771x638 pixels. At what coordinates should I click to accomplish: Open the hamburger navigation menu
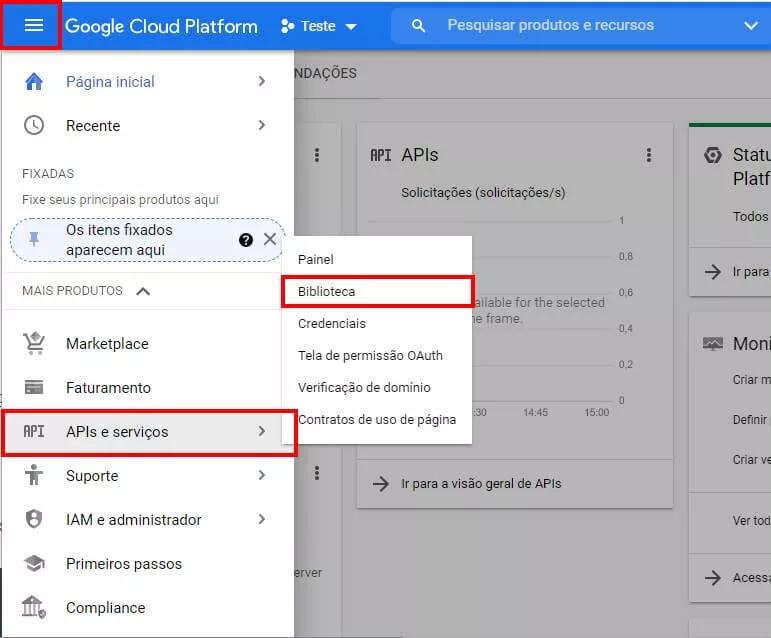[33, 26]
